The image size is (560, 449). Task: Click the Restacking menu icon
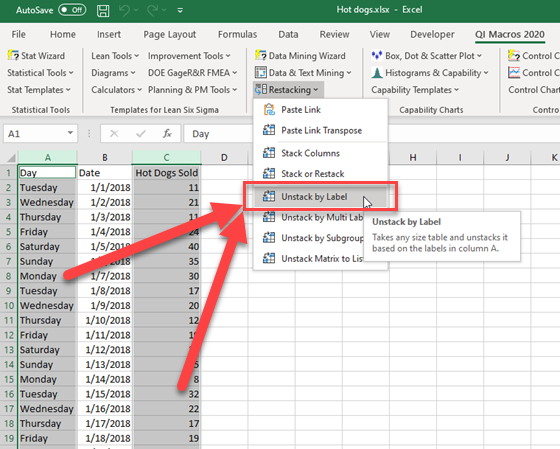pyautogui.click(x=260, y=89)
